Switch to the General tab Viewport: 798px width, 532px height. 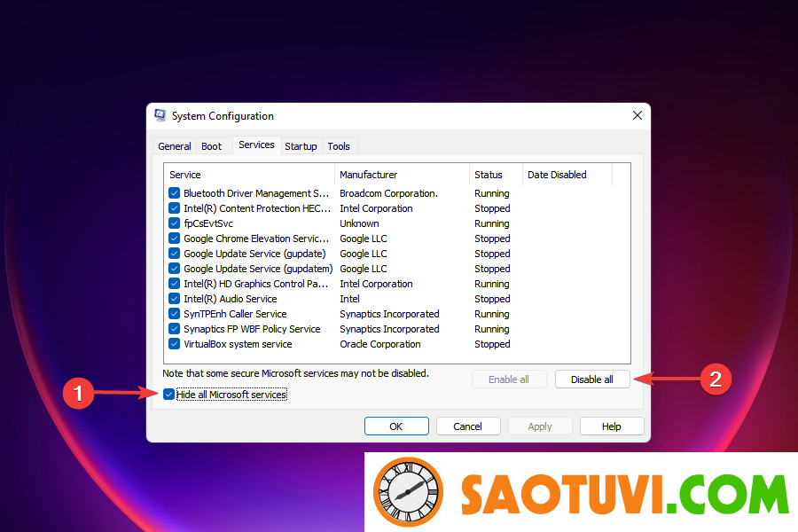(x=174, y=145)
